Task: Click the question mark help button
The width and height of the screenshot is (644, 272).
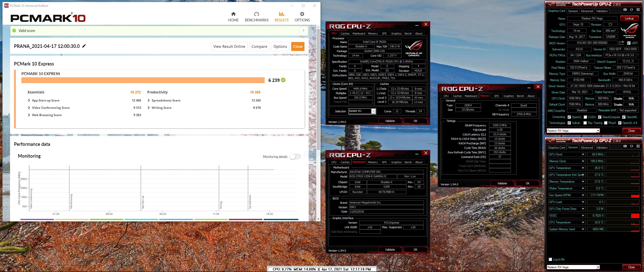Action: tap(304, 31)
